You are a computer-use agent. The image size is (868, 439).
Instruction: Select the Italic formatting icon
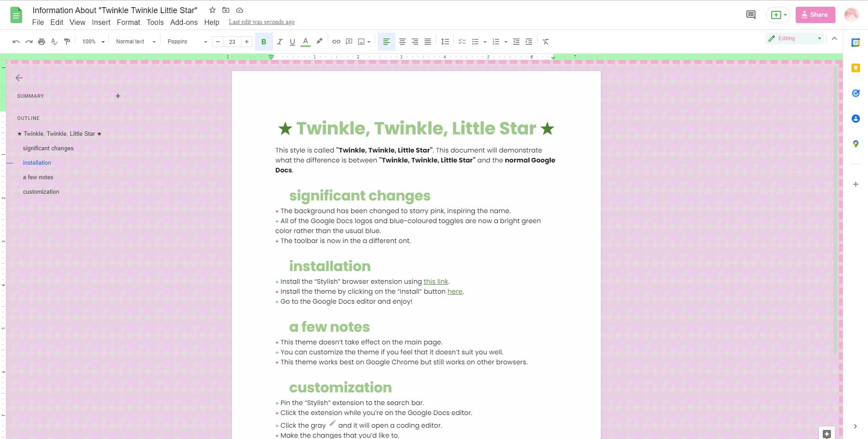[x=279, y=42]
